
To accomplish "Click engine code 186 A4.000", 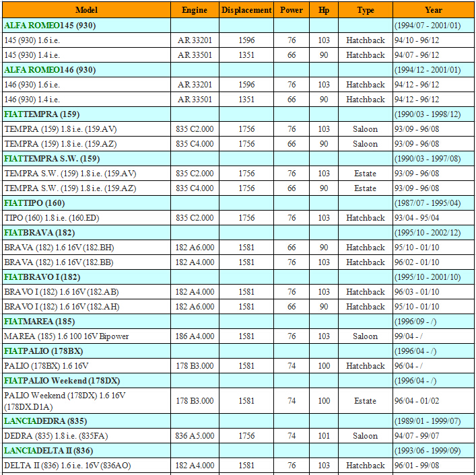I will [x=195, y=336].
